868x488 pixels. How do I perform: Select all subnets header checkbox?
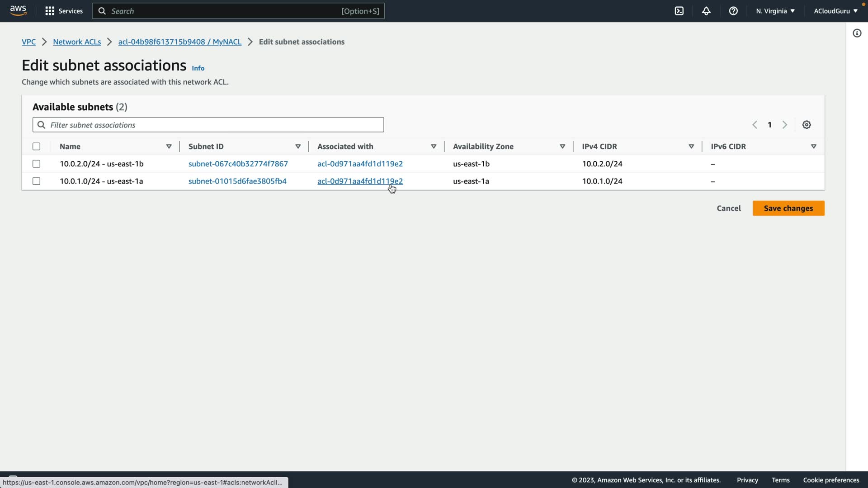click(x=37, y=146)
